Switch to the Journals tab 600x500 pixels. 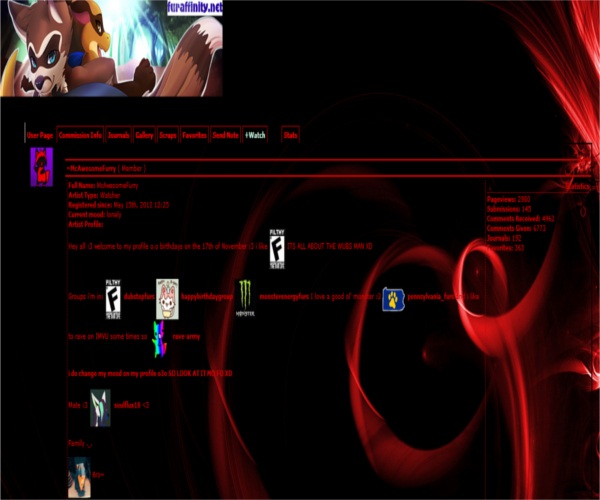click(118, 135)
